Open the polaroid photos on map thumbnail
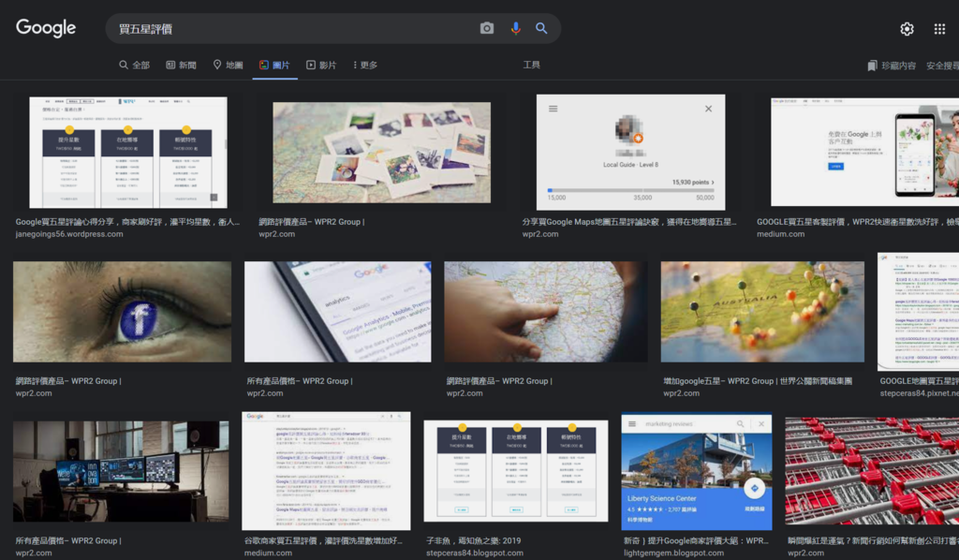 click(382, 153)
